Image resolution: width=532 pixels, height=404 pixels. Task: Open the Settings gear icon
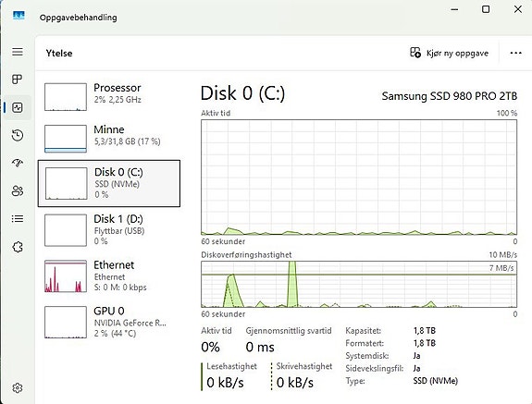point(18,387)
